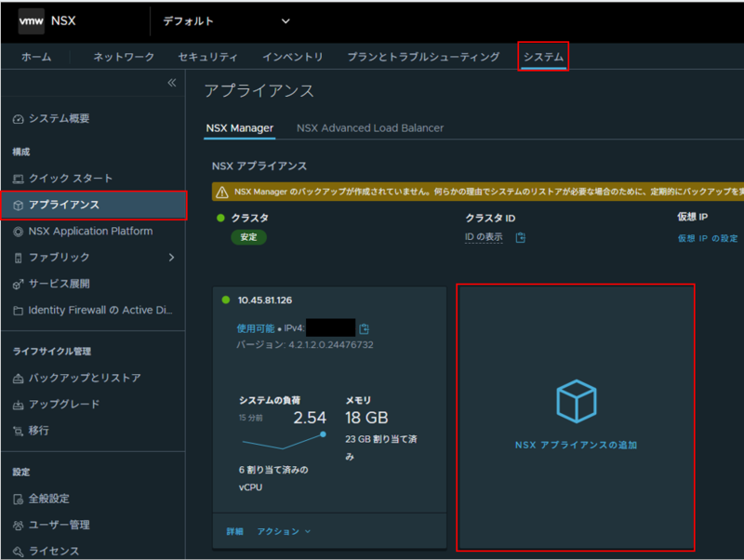
Task: Click the 移行 icon
Action: click(x=18, y=432)
